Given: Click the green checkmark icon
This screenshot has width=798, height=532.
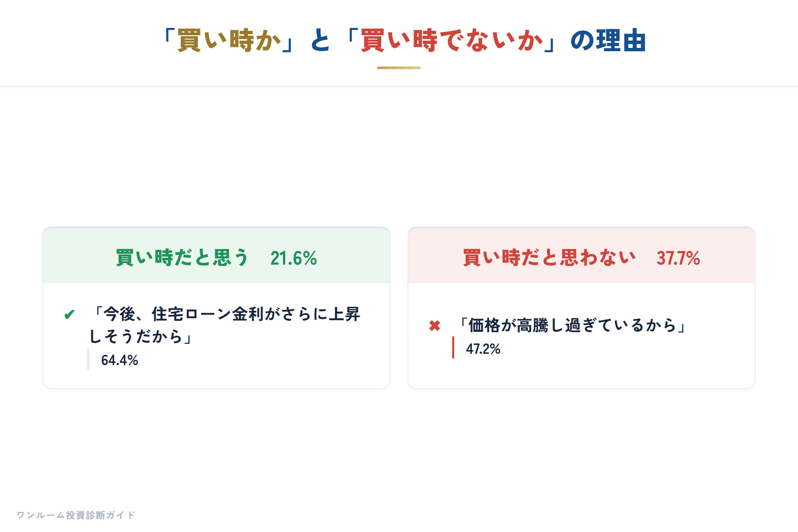Looking at the screenshot, I should (69, 315).
